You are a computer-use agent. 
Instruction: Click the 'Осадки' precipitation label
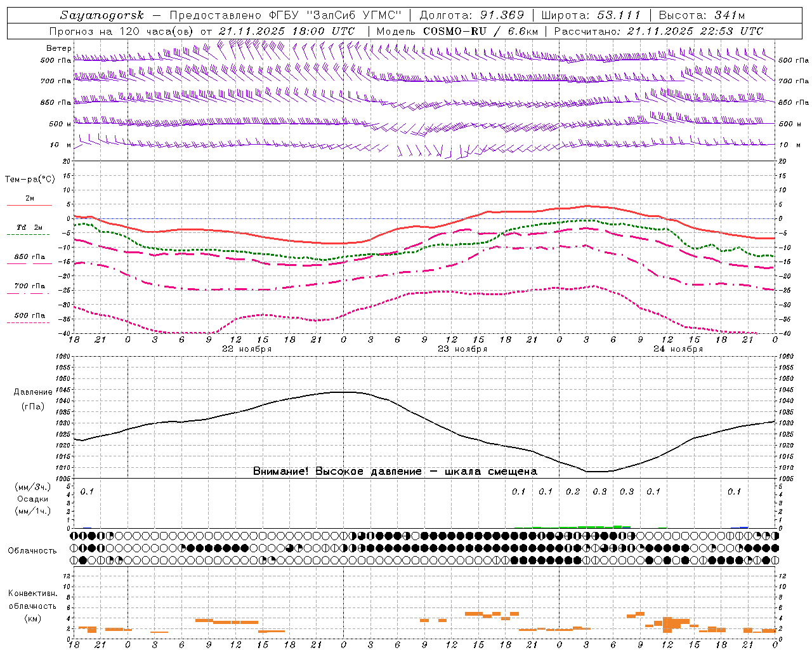33,499
